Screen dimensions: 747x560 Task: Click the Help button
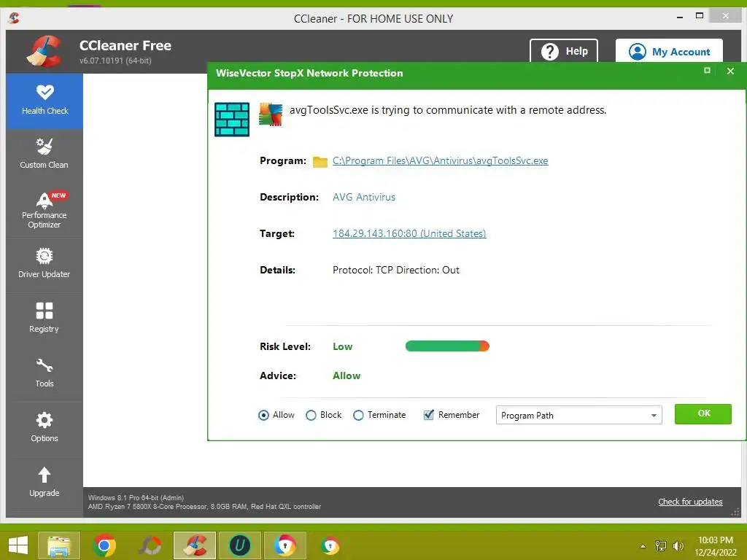coord(564,51)
